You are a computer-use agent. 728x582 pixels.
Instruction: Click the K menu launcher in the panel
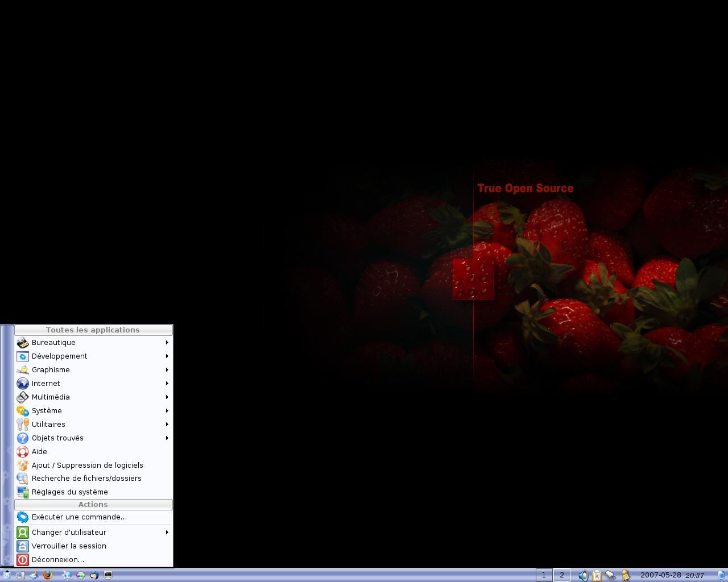tap(6, 575)
